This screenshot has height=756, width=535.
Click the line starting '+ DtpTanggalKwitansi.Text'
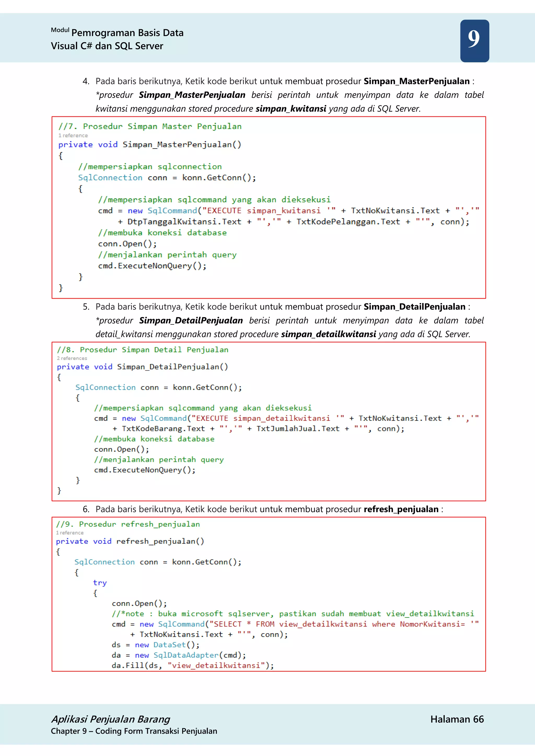[294, 222]
